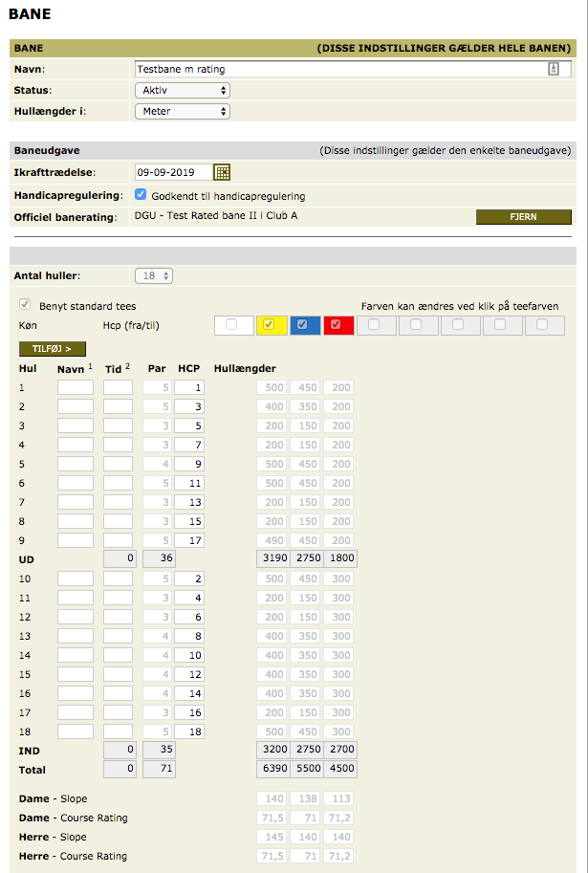The image size is (588, 873).
Task: Expand the Hullængder i dropdown showing Meter
Action: tap(182, 111)
